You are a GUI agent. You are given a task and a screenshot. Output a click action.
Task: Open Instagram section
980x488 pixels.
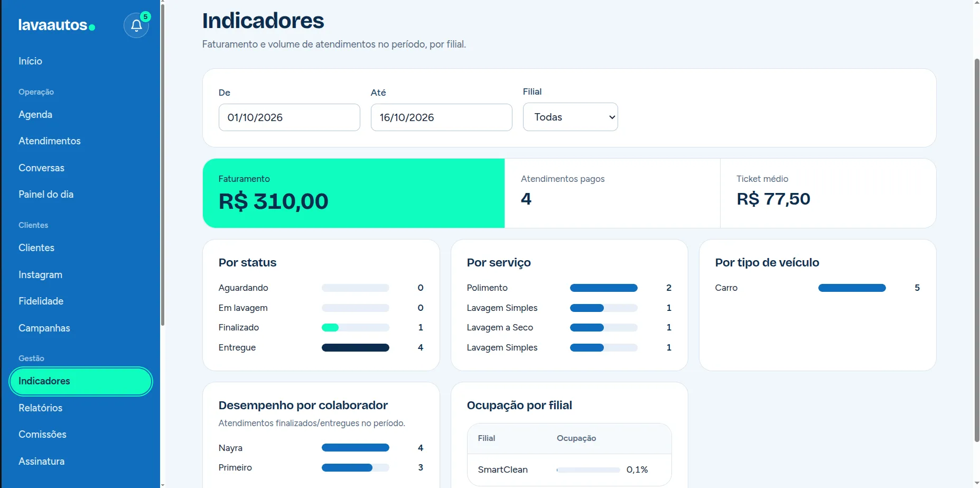point(40,275)
